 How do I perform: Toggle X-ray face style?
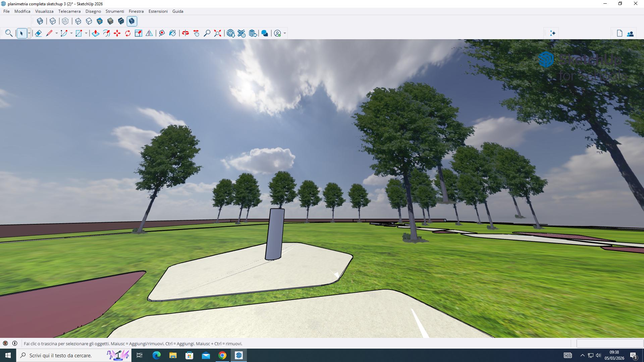40,21
